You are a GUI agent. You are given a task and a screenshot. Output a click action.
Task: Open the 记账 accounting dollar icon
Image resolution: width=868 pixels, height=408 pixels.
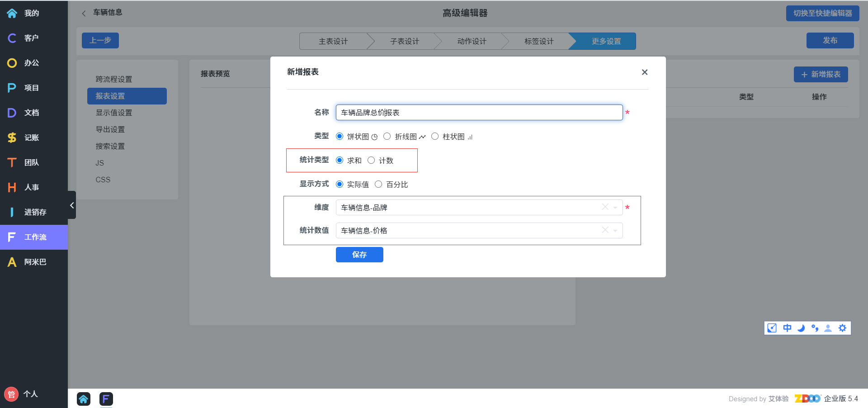click(12, 138)
